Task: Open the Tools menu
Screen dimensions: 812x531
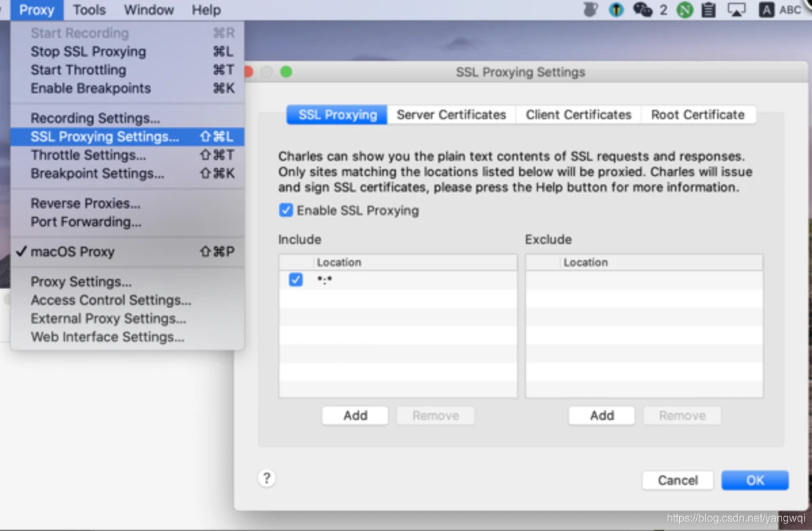Action: 89,10
